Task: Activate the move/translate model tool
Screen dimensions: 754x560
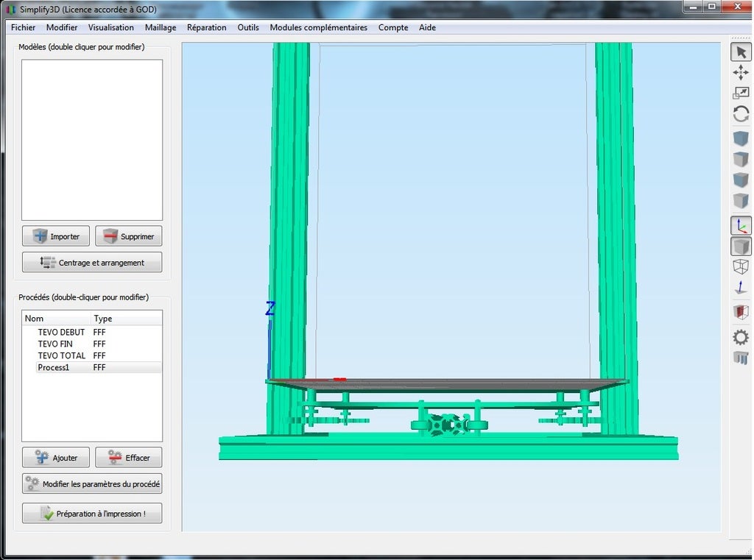Action: [x=741, y=72]
